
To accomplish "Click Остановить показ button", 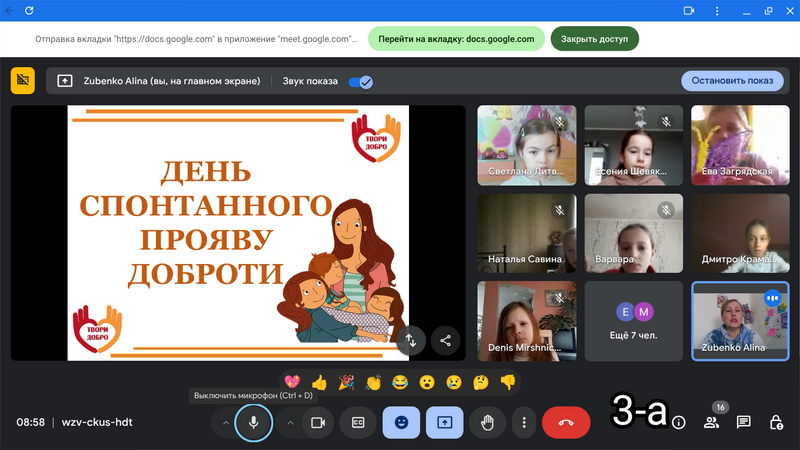I will coord(732,81).
